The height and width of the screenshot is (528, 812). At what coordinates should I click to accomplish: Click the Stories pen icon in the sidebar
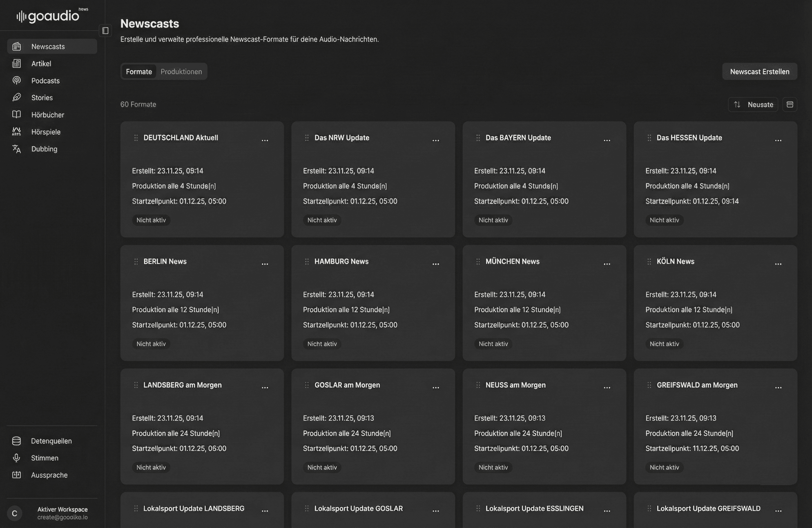[x=16, y=98]
